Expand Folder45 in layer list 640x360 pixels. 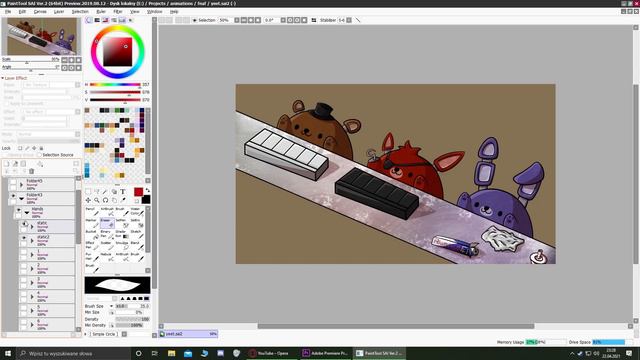point(22,184)
